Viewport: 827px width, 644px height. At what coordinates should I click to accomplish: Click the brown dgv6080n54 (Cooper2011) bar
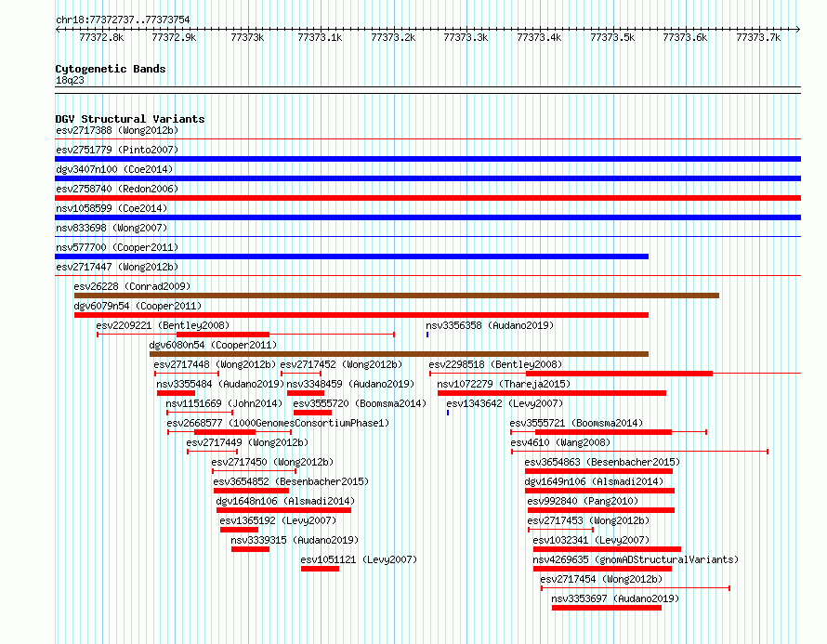(400, 354)
